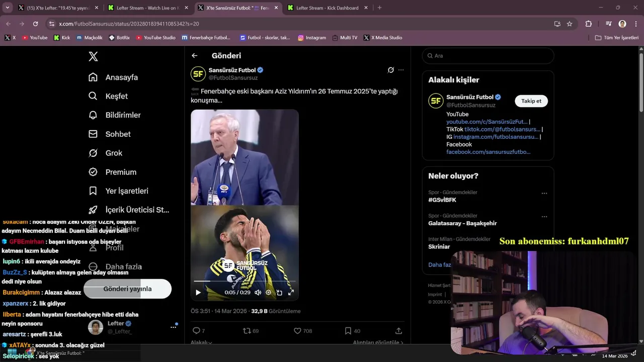The image size is (644, 362).
Task: Share the post via share icon
Action: pos(398,331)
